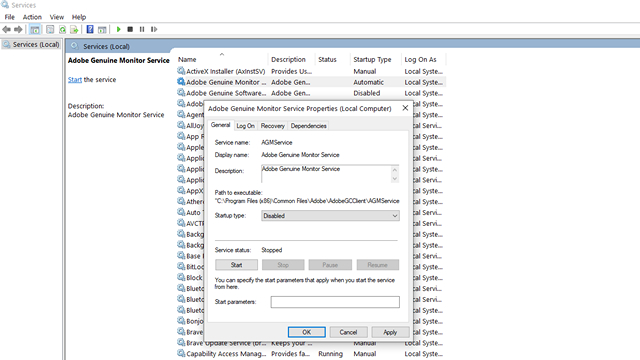Screen dimensions: 640x360
Task: Click the Stopped service status text
Action: coord(271,250)
